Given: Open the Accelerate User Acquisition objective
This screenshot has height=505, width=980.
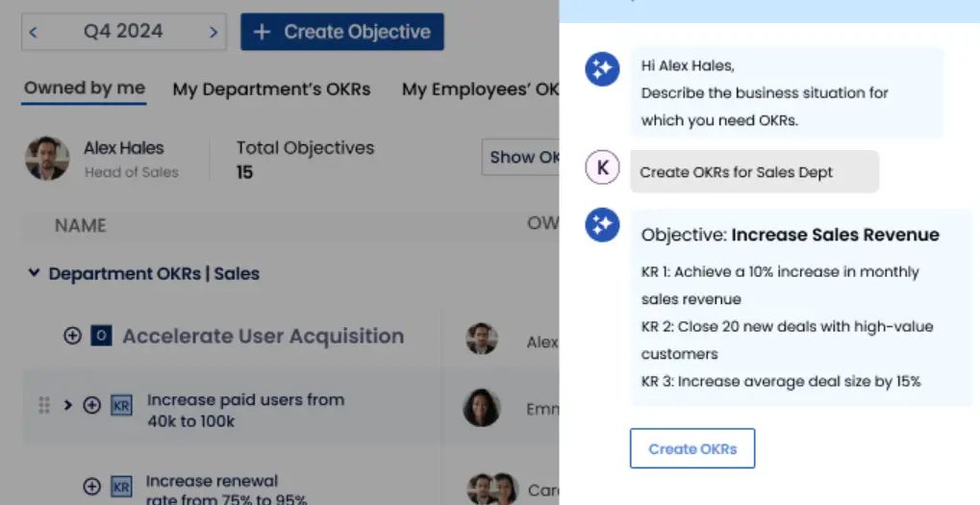Looking at the screenshot, I should (264, 336).
